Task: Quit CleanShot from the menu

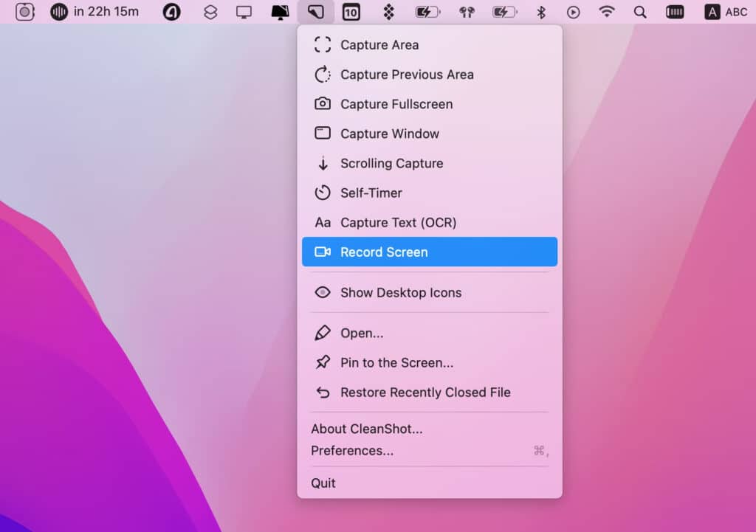Action: [x=323, y=483]
